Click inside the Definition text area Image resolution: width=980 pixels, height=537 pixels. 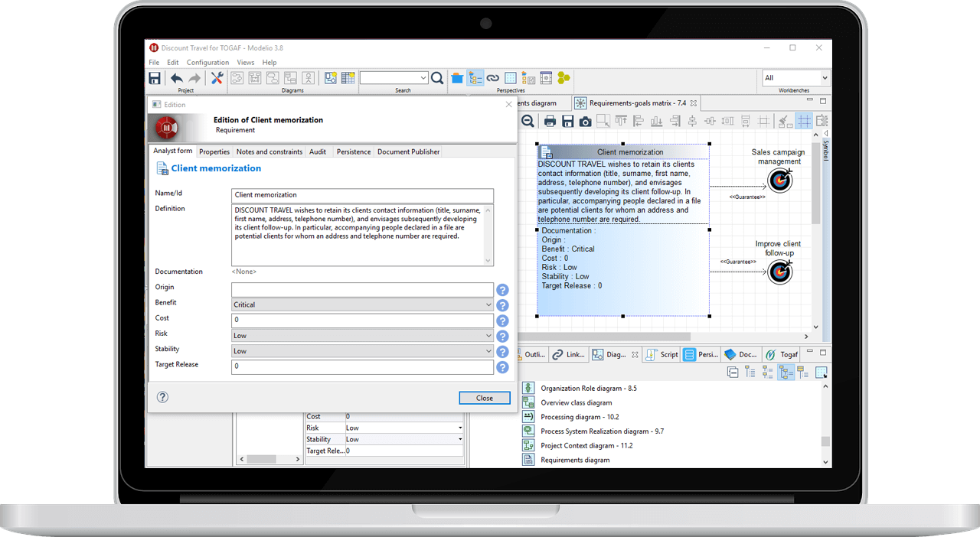(362, 235)
